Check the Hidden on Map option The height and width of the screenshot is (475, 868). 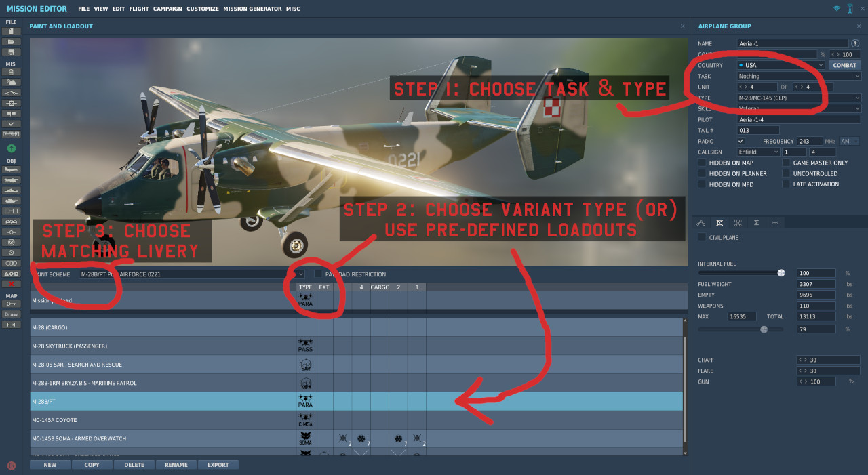pos(702,163)
